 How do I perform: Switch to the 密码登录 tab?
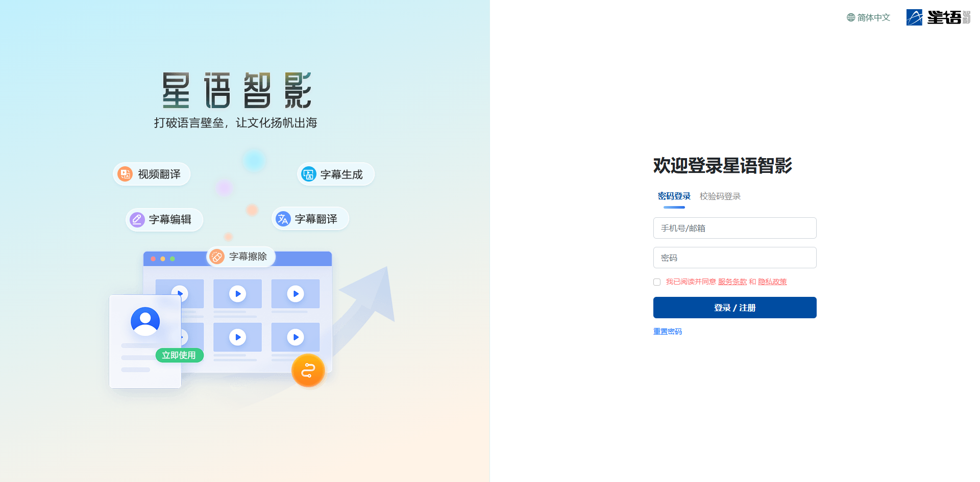coord(674,196)
